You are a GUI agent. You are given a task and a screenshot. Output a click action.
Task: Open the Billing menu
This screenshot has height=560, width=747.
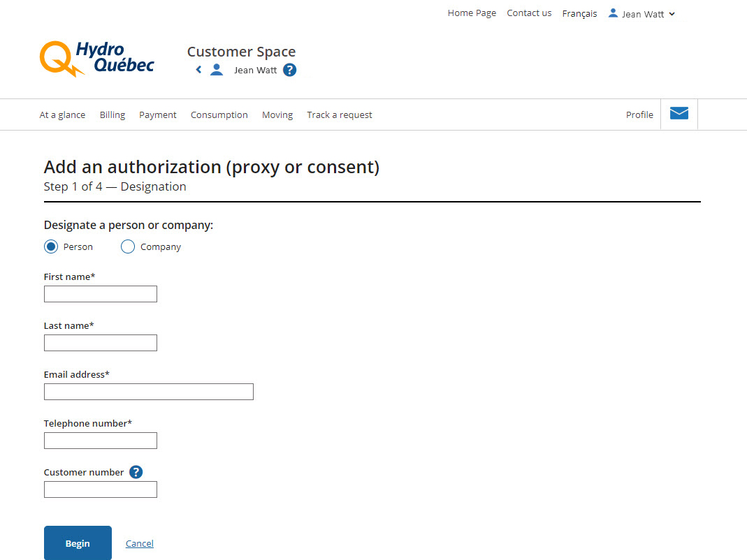tap(113, 115)
